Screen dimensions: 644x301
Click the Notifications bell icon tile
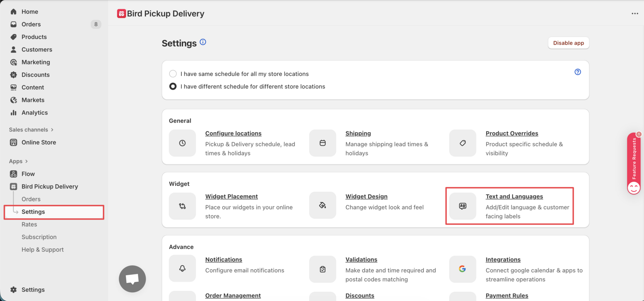tap(182, 268)
